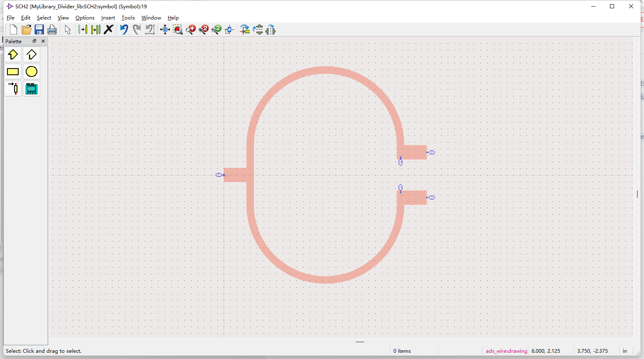This screenshot has width=644, height=359.
Task: Click the "ads_wire:drawing" layer indicator
Action: pos(507,351)
